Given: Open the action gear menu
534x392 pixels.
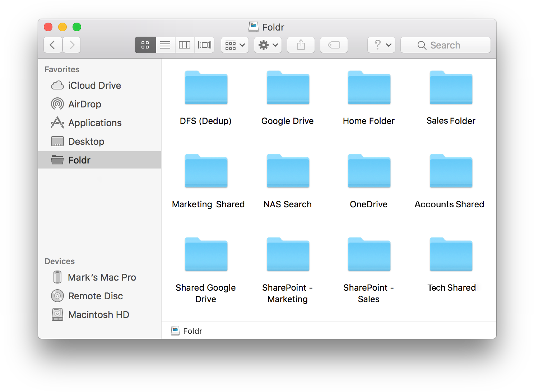Looking at the screenshot, I should 268,45.
